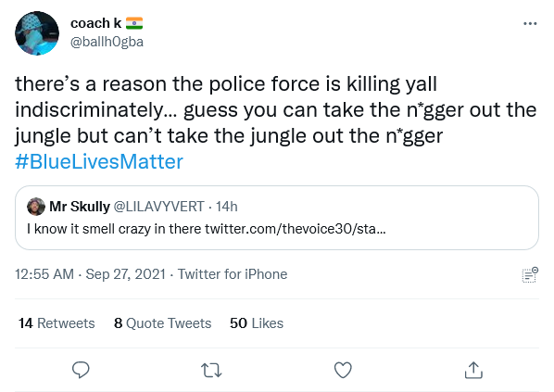This screenshot has height=392, width=554.
Task: Open coach k's profile avatar
Action: pyautogui.click(x=37, y=33)
